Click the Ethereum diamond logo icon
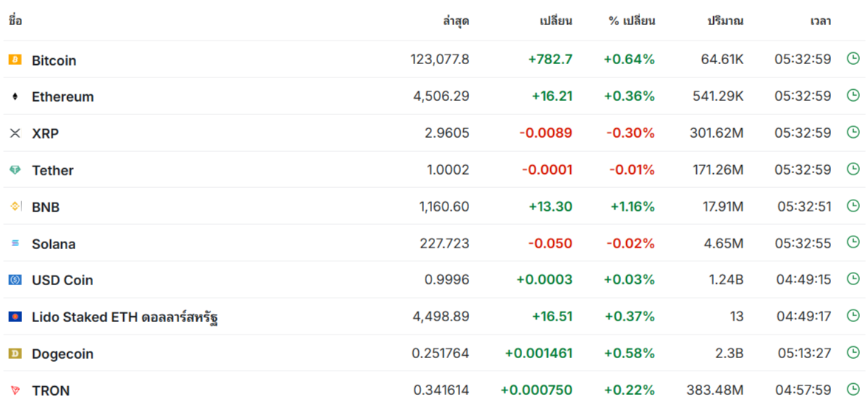868x406 pixels. pyautogui.click(x=15, y=97)
